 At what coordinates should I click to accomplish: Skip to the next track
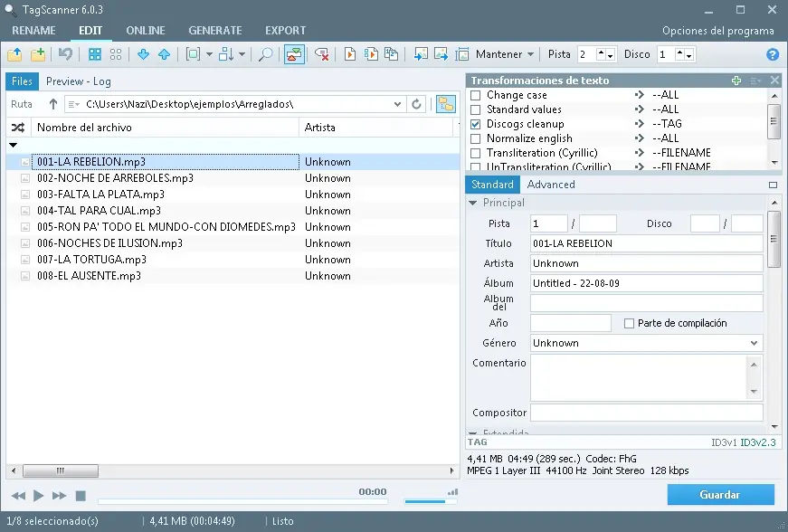(x=60, y=496)
